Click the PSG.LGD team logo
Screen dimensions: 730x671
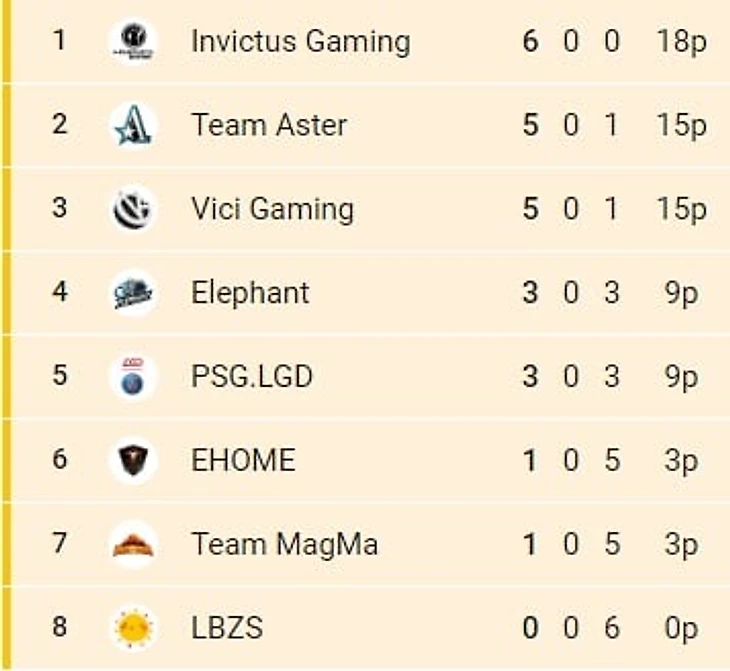133,376
